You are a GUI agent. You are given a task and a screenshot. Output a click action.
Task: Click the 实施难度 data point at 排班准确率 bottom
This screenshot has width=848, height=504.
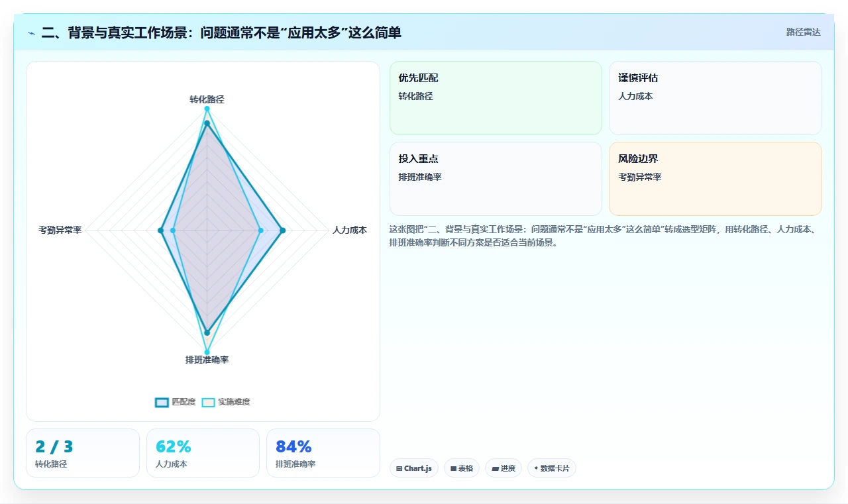coord(207,352)
